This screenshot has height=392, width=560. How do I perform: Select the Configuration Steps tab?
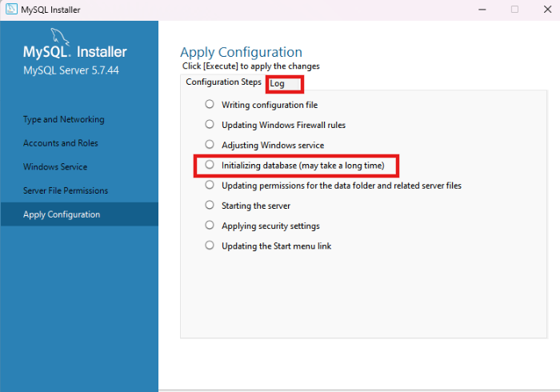coord(223,82)
